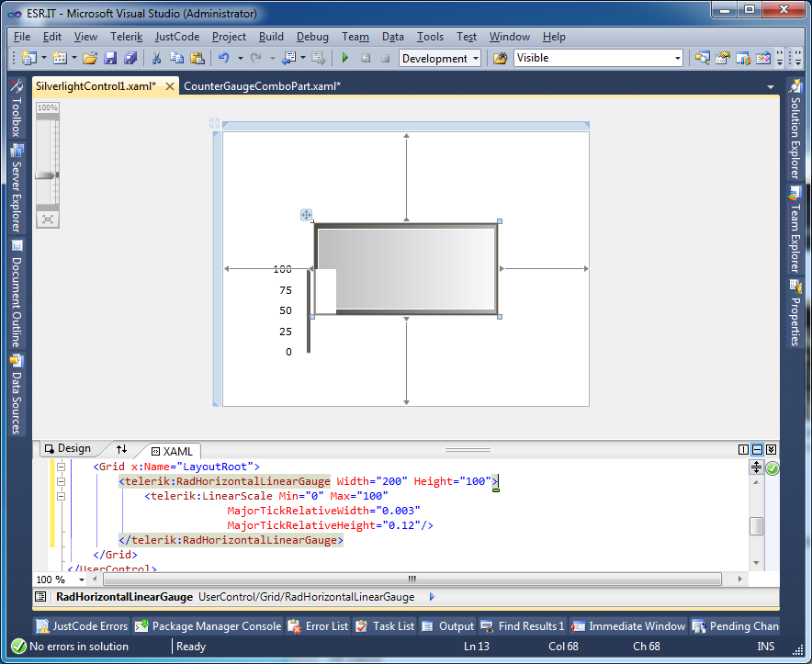Viewport: 812px width, 664px height.
Task: Open the Error List panel
Action: click(319, 626)
